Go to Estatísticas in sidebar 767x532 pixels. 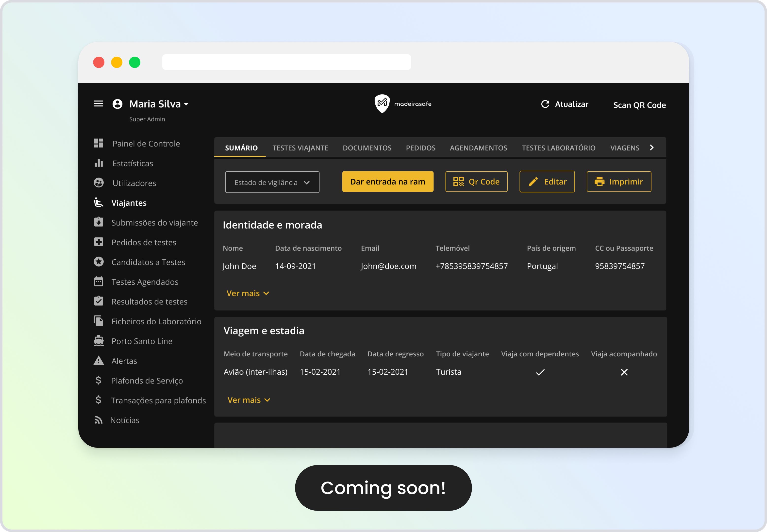(x=133, y=163)
